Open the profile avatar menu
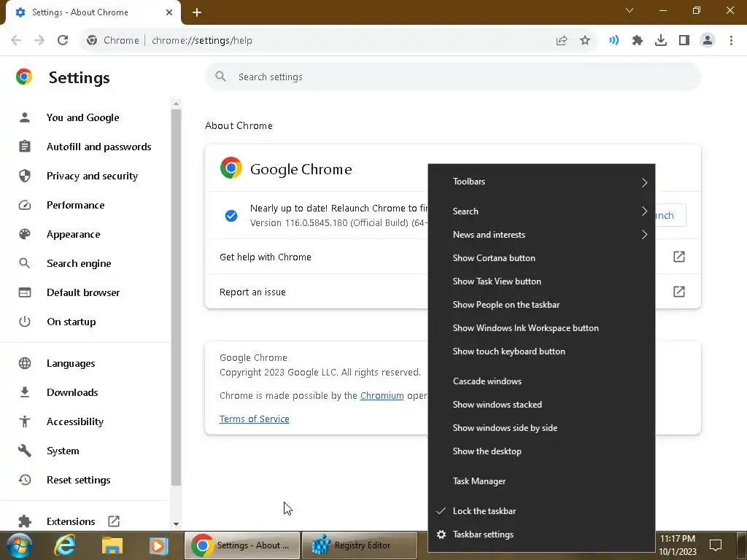 pyautogui.click(x=708, y=41)
